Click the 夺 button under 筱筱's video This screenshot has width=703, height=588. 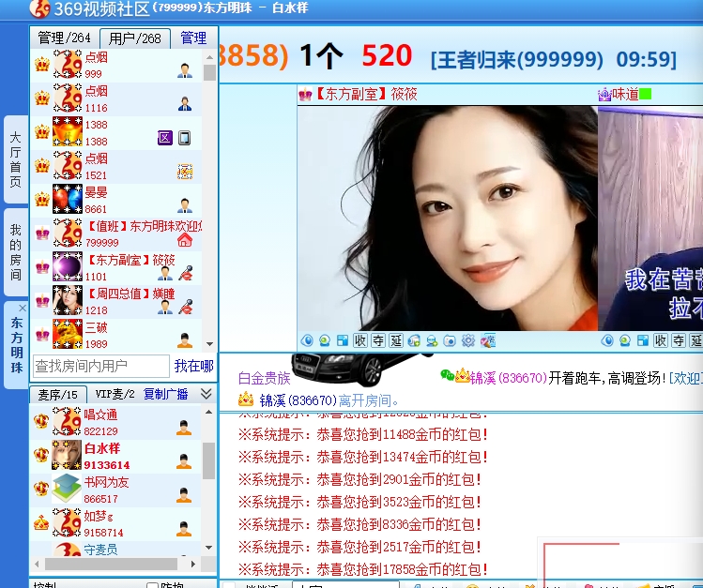[x=378, y=340]
